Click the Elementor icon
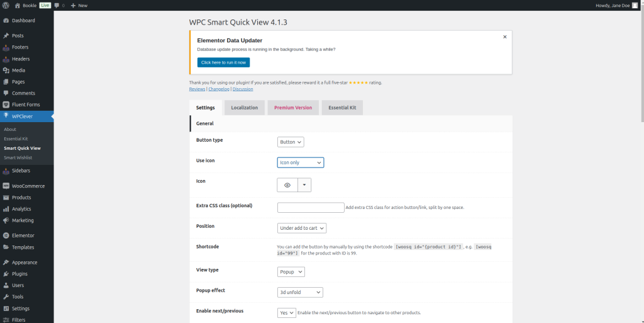 (6, 235)
